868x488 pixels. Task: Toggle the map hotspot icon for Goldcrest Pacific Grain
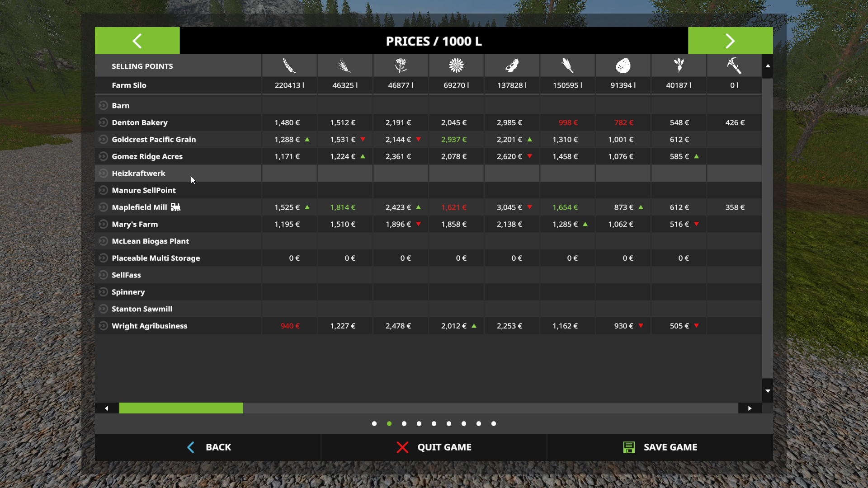tap(103, 139)
